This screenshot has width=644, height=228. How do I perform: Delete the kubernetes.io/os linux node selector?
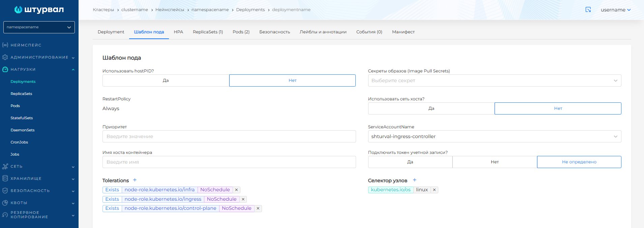tap(434, 190)
